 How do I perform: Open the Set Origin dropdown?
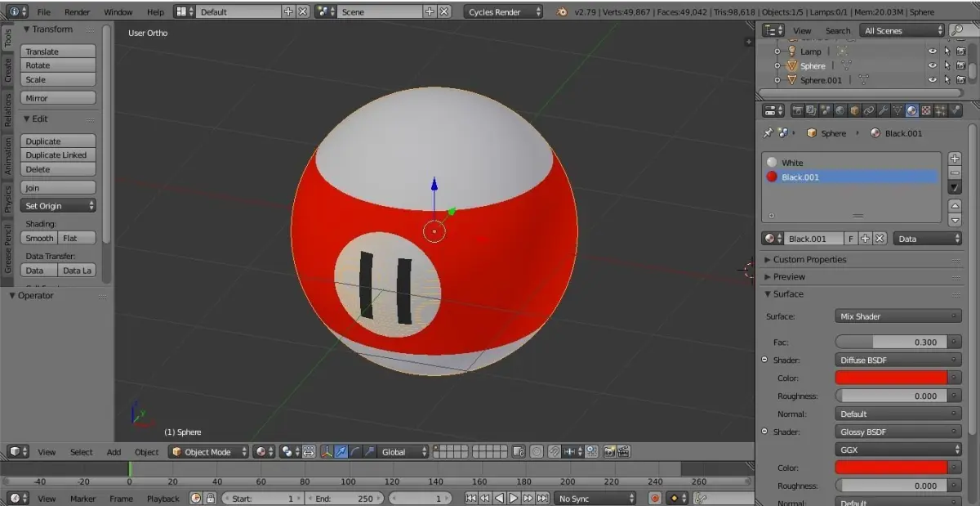coord(58,206)
